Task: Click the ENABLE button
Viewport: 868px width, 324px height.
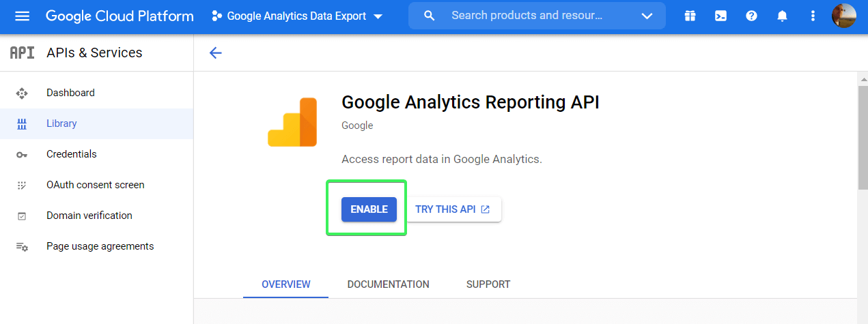Action: click(x=369, y=209)
